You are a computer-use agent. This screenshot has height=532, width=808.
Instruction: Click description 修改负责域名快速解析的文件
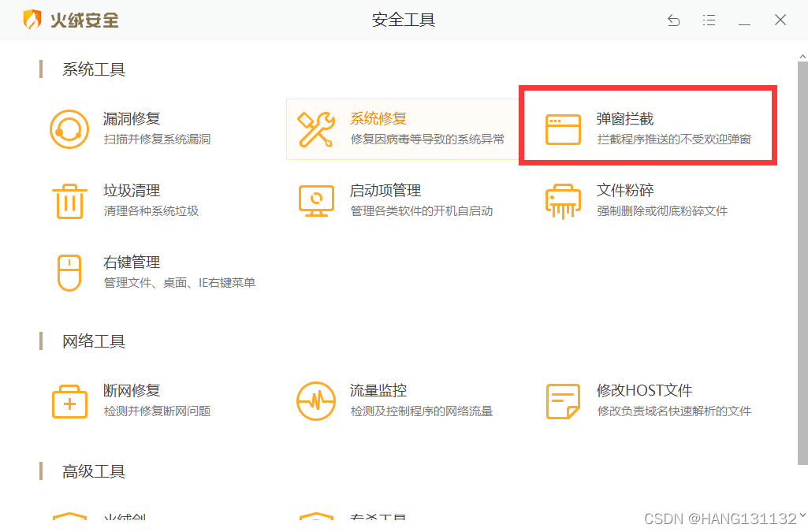674,411
